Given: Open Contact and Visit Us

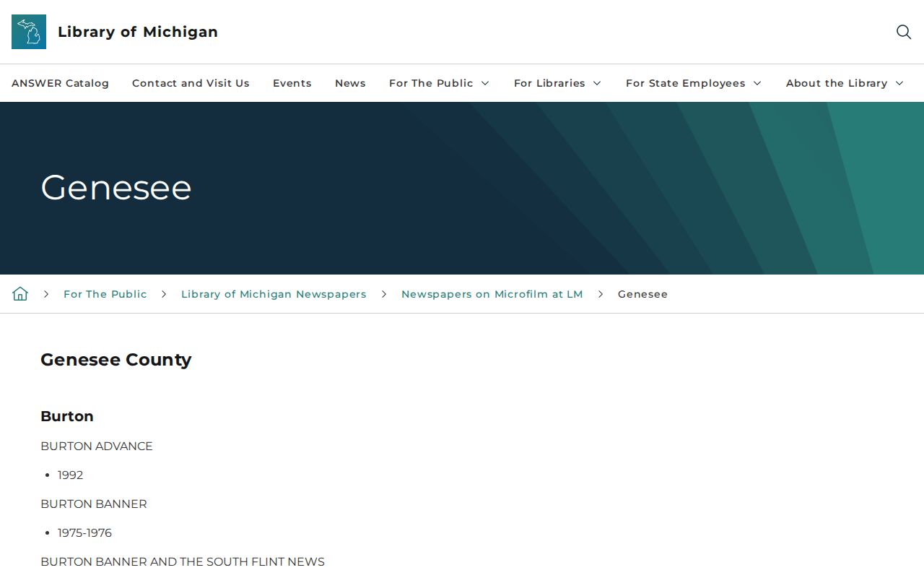Looking at the screenshot, I should click(191, 83).
